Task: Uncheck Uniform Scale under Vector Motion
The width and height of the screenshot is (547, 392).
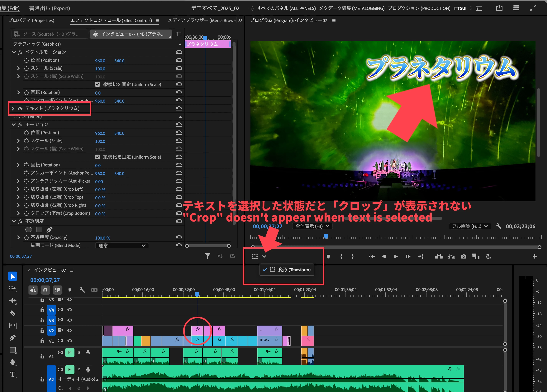Action: click(x=98, y=84)
